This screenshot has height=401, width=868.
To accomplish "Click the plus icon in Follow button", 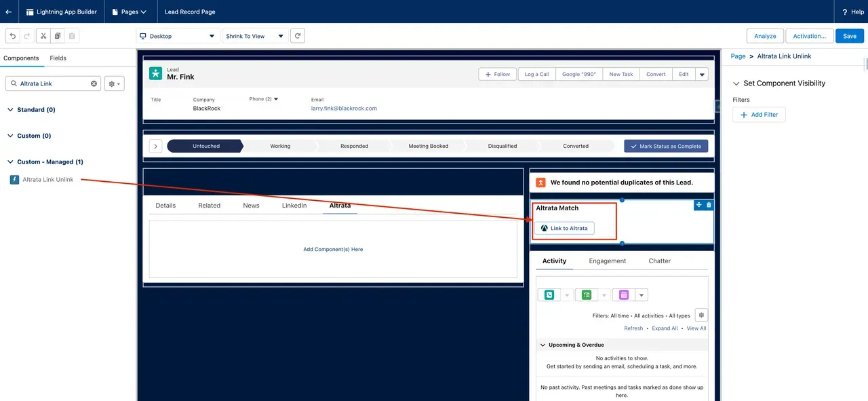I will 488,74.
